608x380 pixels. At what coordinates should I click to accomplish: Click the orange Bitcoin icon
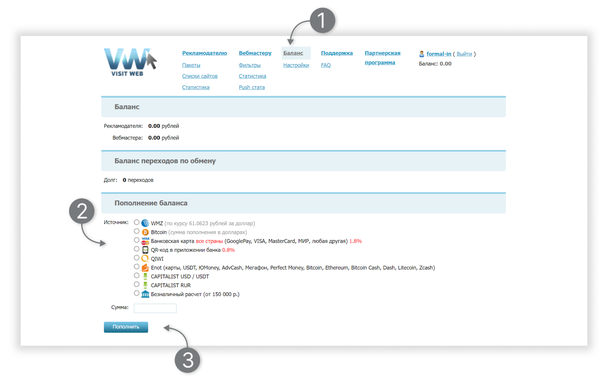(145, 232)
